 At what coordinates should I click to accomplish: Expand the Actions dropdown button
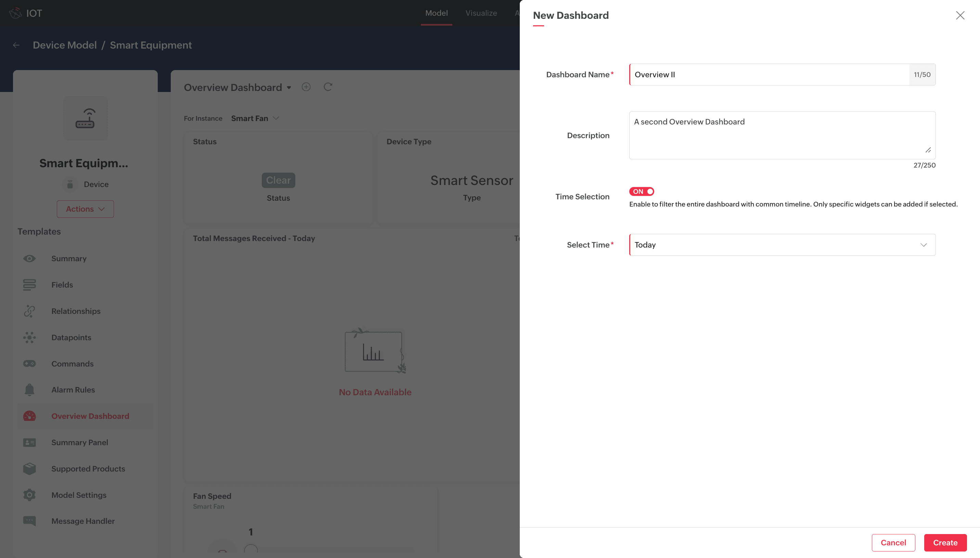coord(85,209)
